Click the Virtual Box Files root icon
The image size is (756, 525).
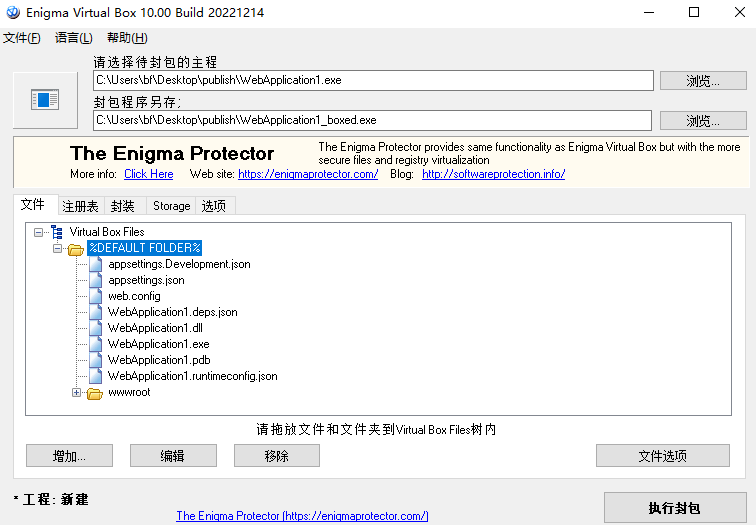tap(56, 232)
